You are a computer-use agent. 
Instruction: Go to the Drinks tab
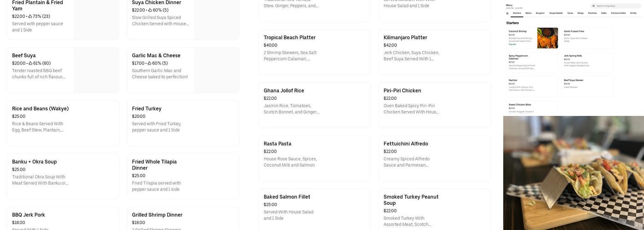click(x=633, y=13)
